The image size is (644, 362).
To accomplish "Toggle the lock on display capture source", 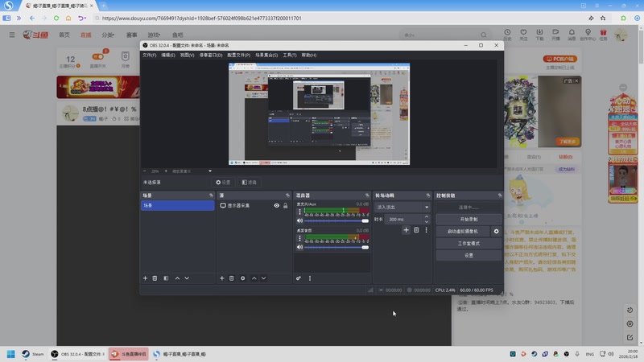I will tap(285, 206).
